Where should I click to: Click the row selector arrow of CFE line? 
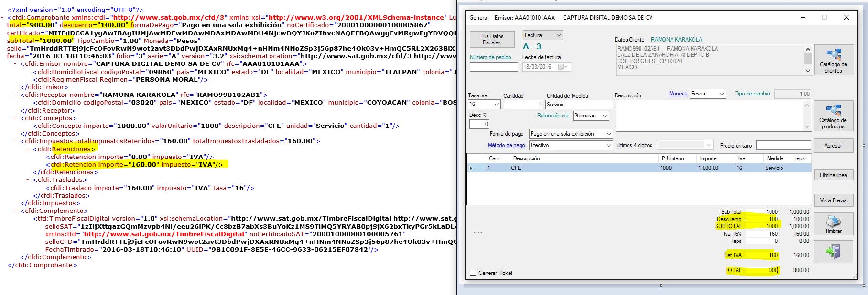point(472,168)
